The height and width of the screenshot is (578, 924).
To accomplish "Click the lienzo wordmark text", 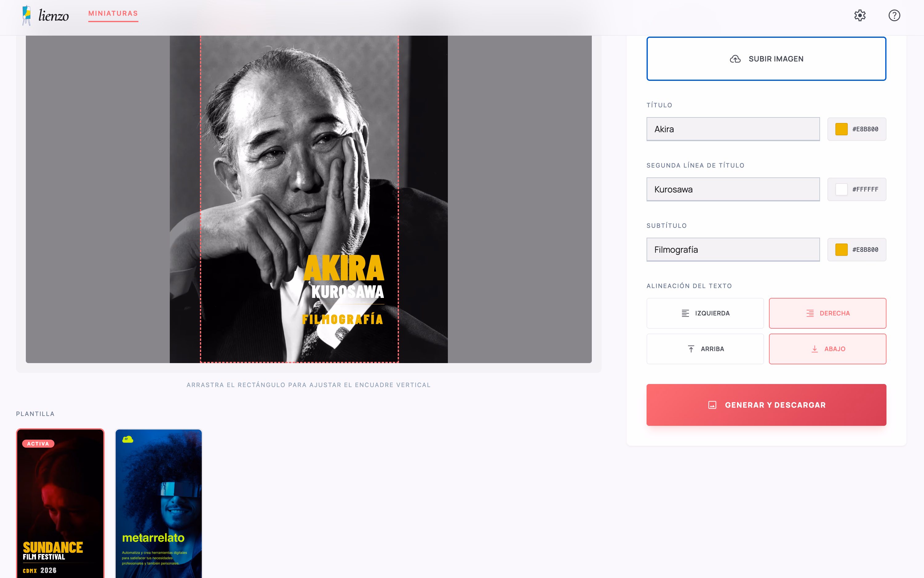I will [x=54, y=16].
